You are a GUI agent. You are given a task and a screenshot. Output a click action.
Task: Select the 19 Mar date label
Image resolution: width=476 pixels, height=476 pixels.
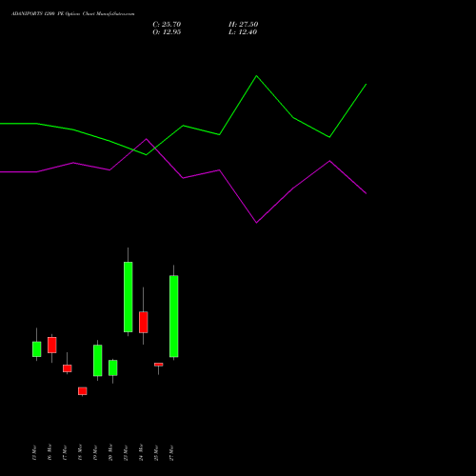point(95,453)
